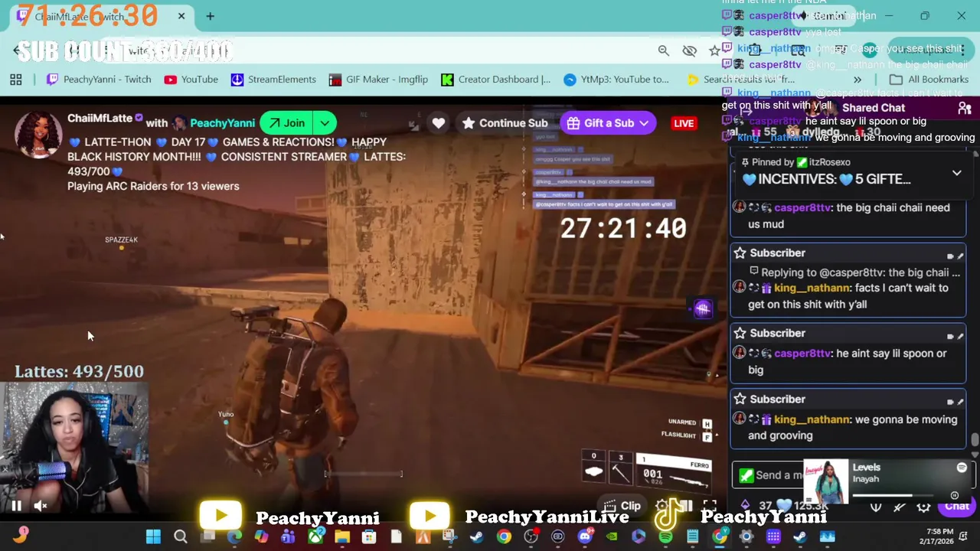
Task: Create a clip with the Clip button
Action: pyautogui.click(x=622, y=506)
